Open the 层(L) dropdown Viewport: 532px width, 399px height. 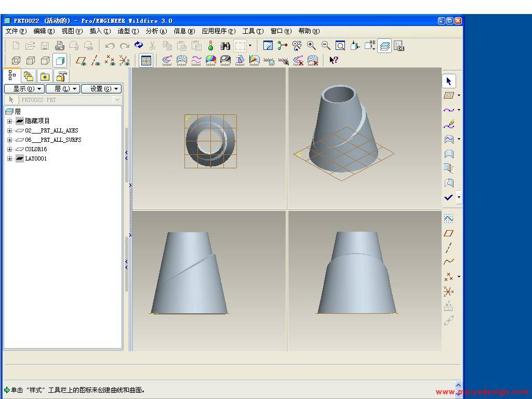click(x=63, y=89)
